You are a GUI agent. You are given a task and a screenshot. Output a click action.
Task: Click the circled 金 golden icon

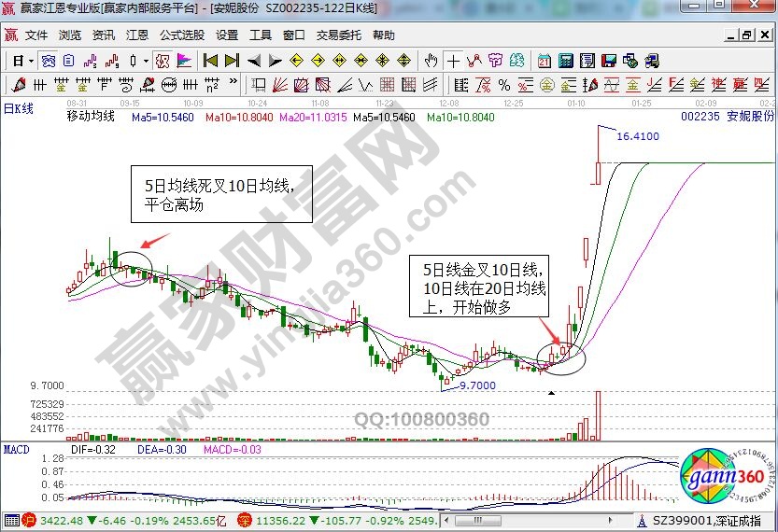coord(546,85)
